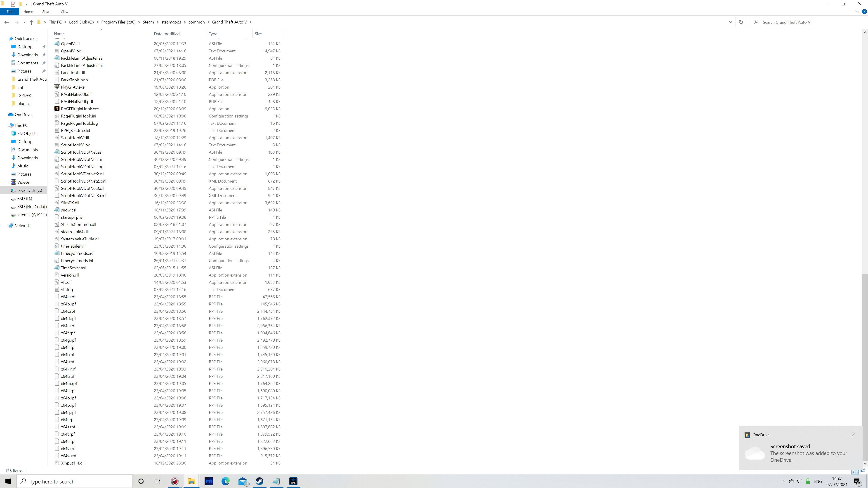Select Local Disk (C:) in navigation pane

coord(29,190)
